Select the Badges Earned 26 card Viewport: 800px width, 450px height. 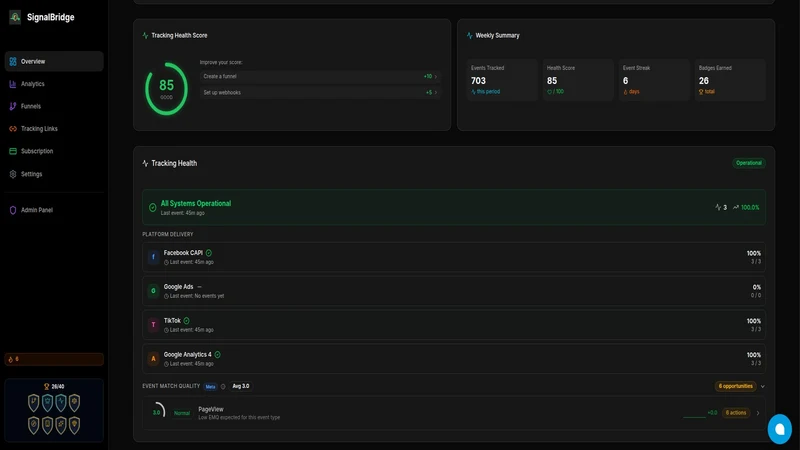point(730,80)
